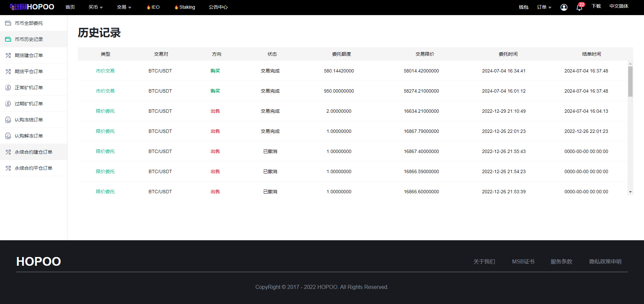Click the icon beside 币币全部委托
Image resolution: width=644 pixels, height=304 pixels.
click(8, 23)
